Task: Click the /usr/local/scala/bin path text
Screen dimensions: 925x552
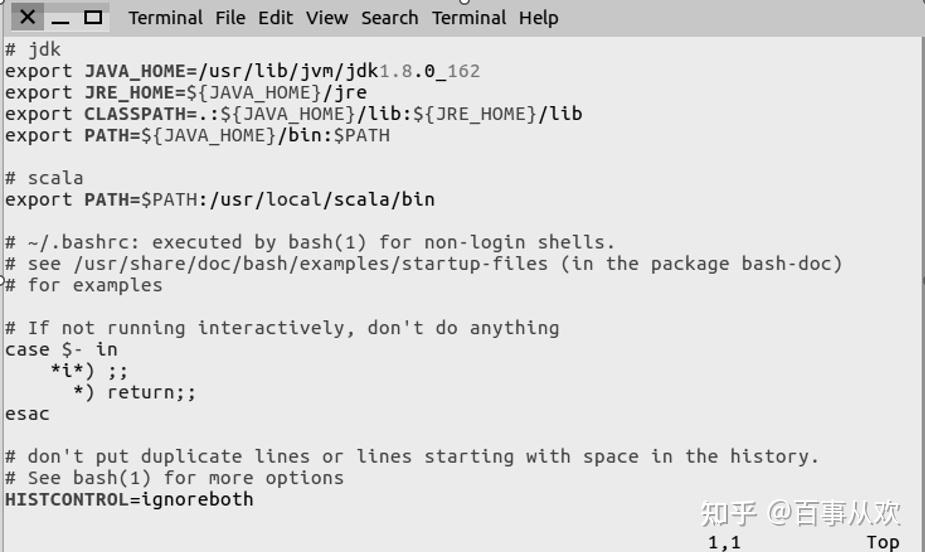Action: pyautogui.click(x=317, y=200)
